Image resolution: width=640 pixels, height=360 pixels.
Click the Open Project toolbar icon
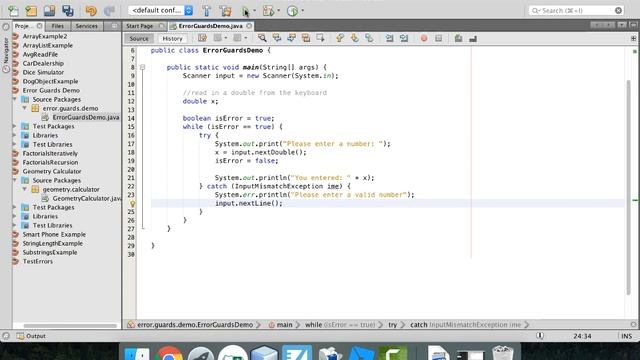tap(49, 11)
